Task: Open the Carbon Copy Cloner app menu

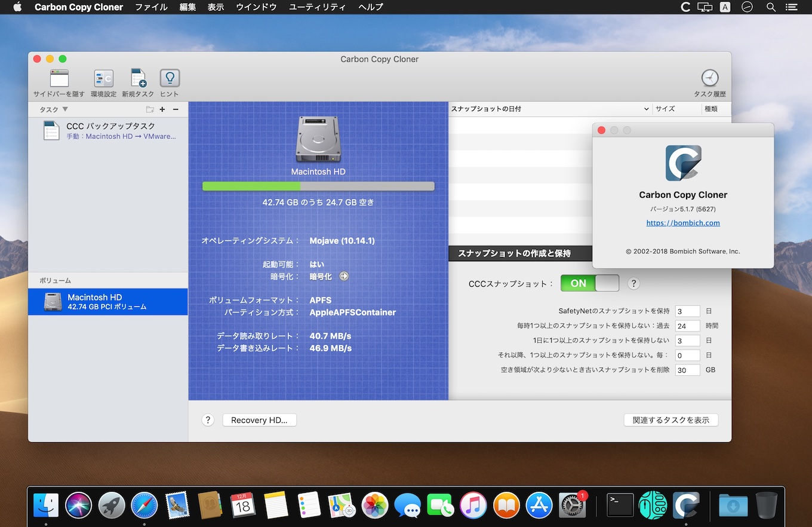Action: point(79,7)
